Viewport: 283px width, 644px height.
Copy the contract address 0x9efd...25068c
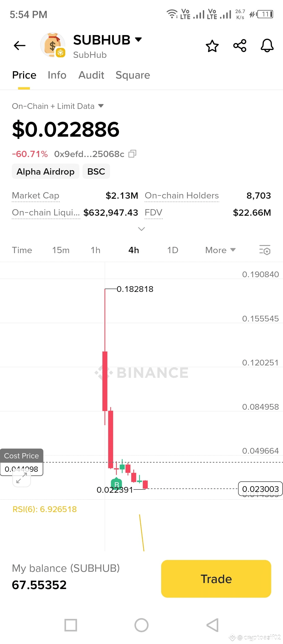click(132, 154)
